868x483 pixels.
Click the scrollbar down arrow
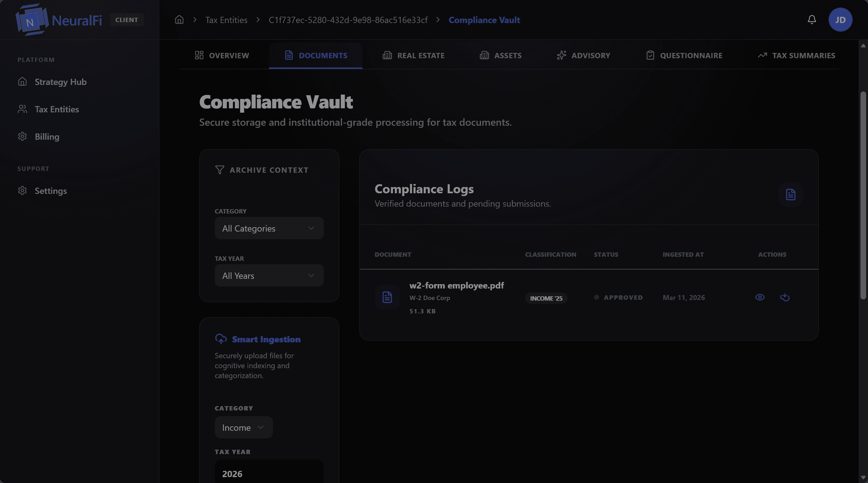(863, 477)
